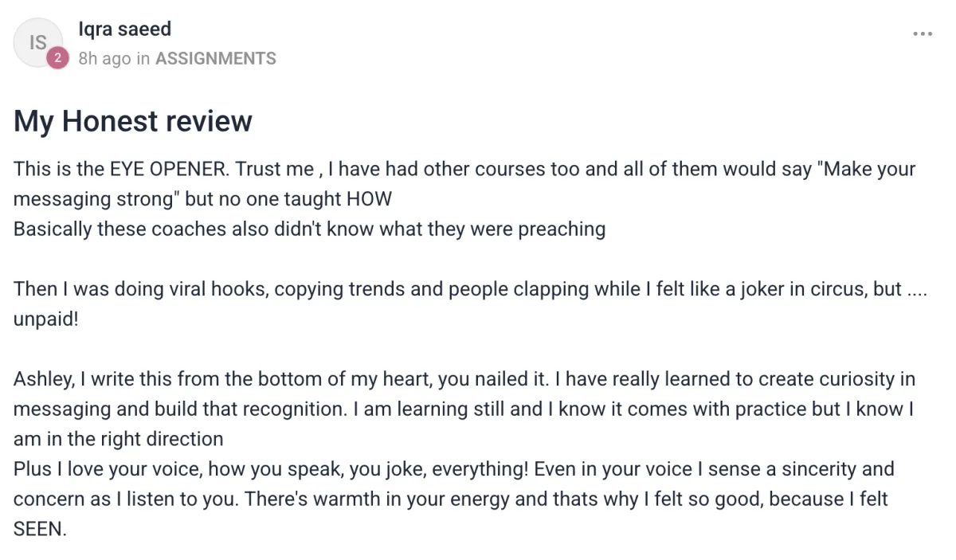This screenshot has height=560, width=956.
Task: Click the Ashley, I write this line
Action: click(464, 379)
